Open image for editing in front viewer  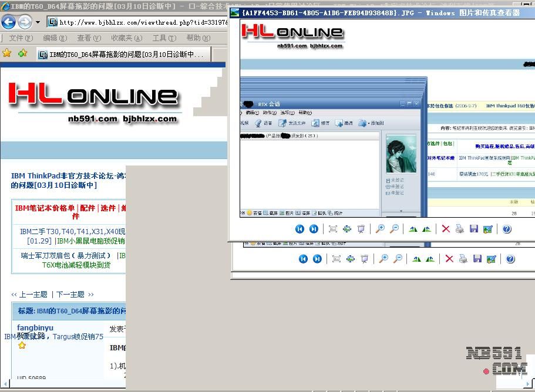[488, 229]
